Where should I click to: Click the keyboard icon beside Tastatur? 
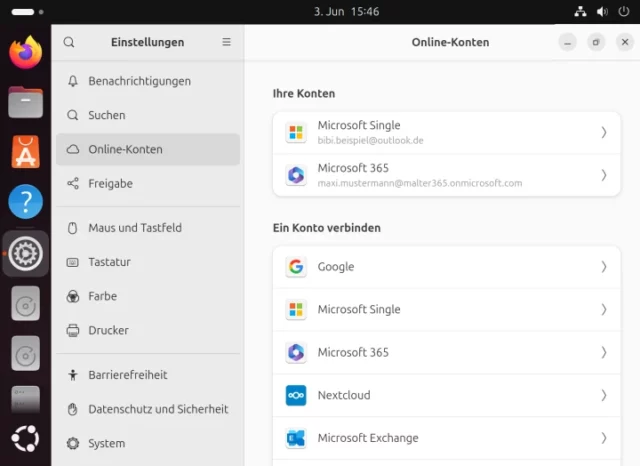[73, 262]
